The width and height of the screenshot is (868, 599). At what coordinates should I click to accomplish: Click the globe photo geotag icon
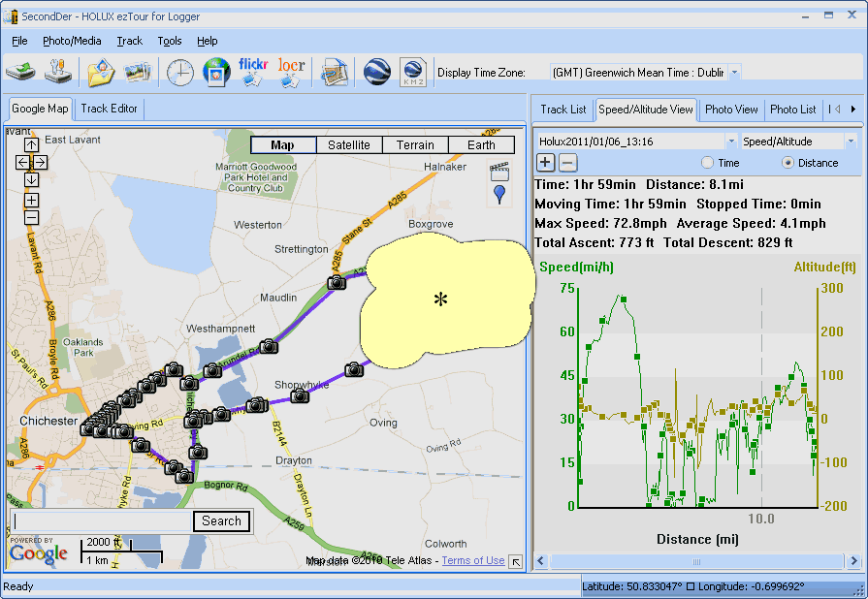pyautogui.click(x=216, y=72)
